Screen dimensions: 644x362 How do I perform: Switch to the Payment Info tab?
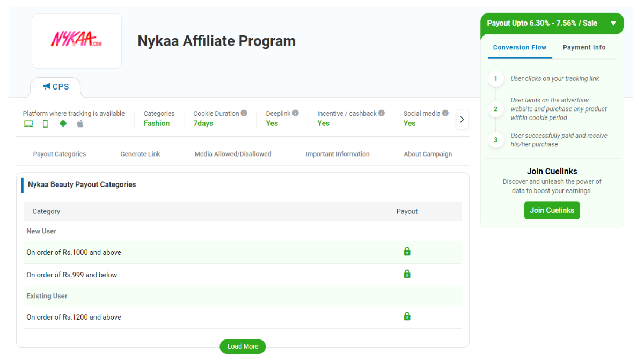[584, 47]
